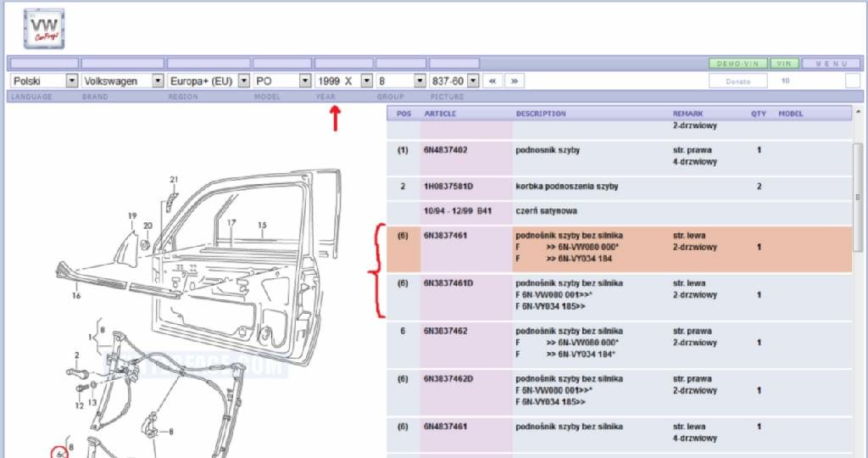Select article 6N3837462D

pyautogui.click(x=448, y=379)
